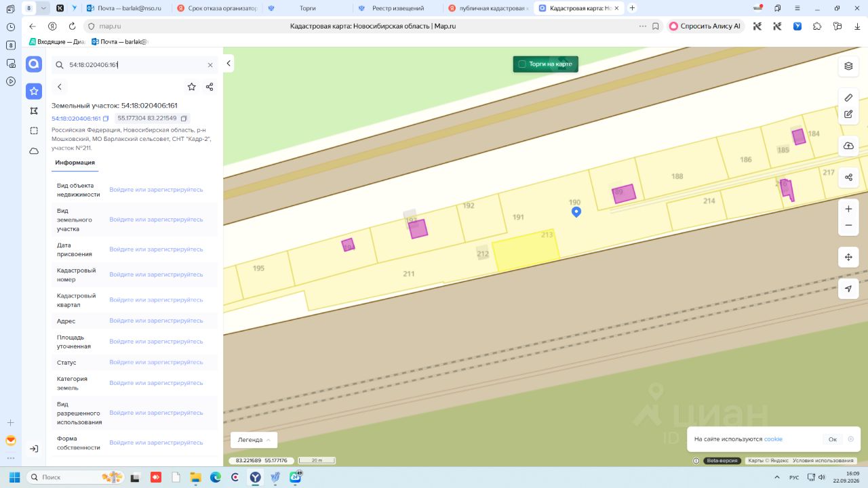
Task: Go back using the panel arrow
Action: point(60,87)
